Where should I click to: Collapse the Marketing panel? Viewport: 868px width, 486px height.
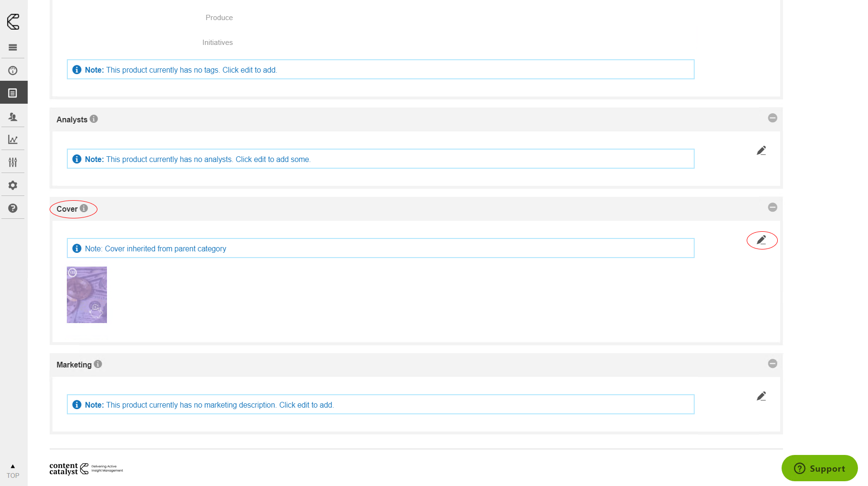772,364
